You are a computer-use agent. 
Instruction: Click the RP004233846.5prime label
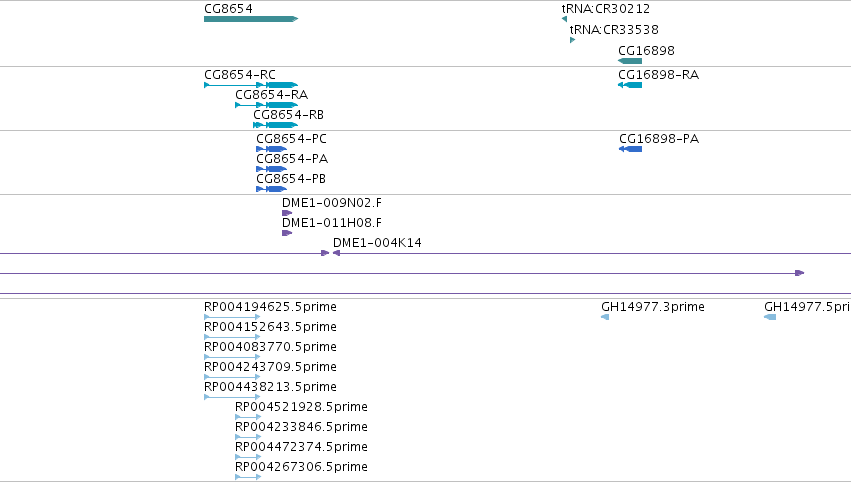pos(301,427)
